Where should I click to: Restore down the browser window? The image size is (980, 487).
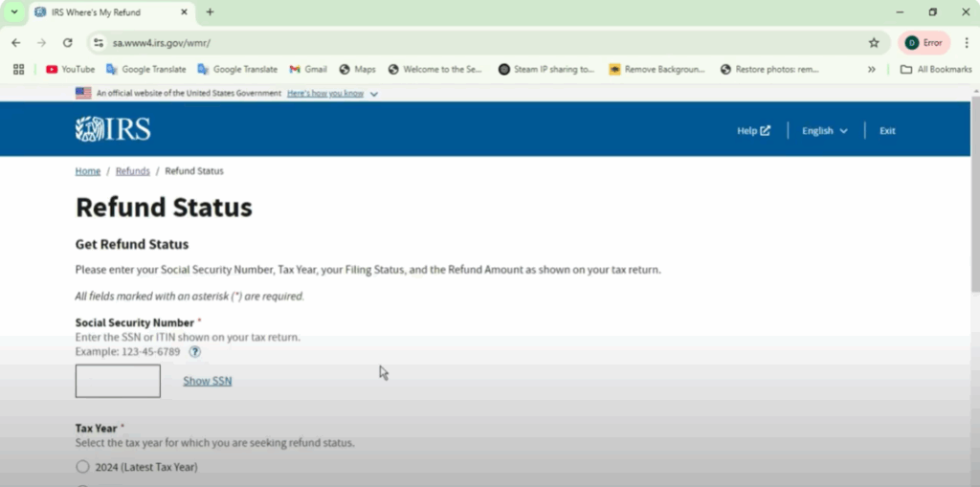(x=932, y=11)
